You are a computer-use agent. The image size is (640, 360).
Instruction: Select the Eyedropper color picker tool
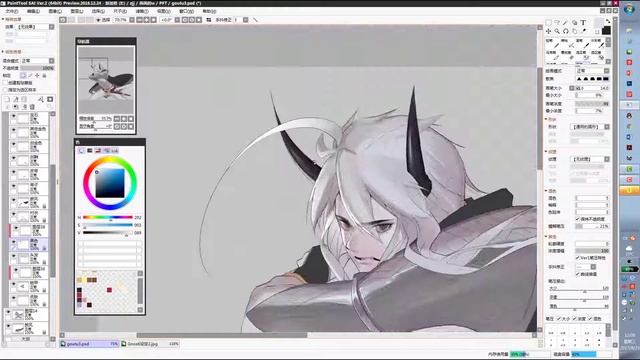pos(583,31)
